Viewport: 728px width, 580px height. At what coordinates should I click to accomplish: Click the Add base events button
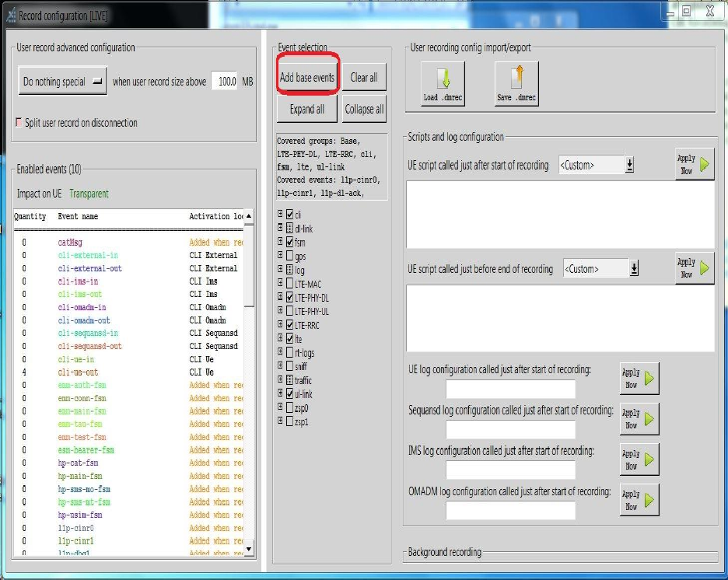click(307, 77)
